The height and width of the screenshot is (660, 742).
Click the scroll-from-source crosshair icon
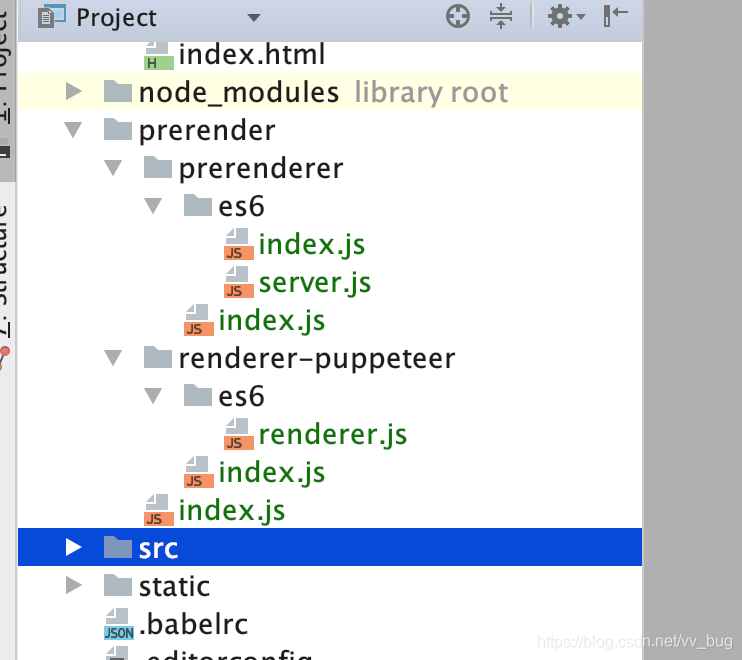pos(458,17)
